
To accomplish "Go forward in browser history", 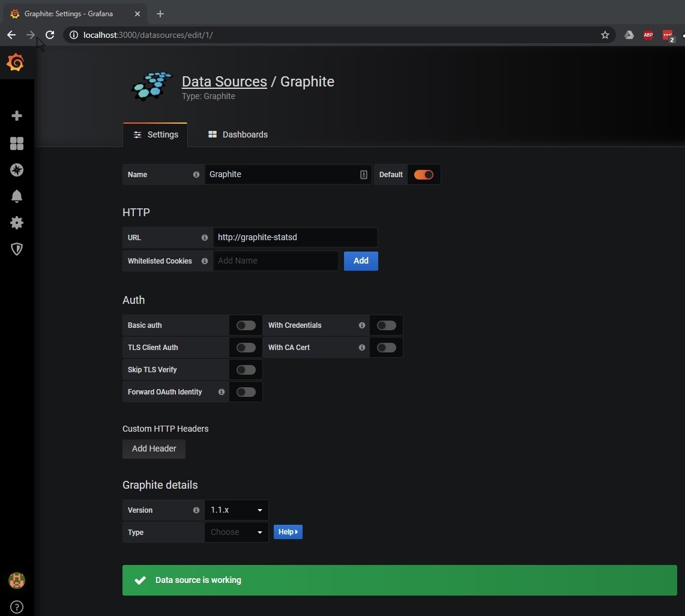I will pyautogui.click(x=30, y=35).
